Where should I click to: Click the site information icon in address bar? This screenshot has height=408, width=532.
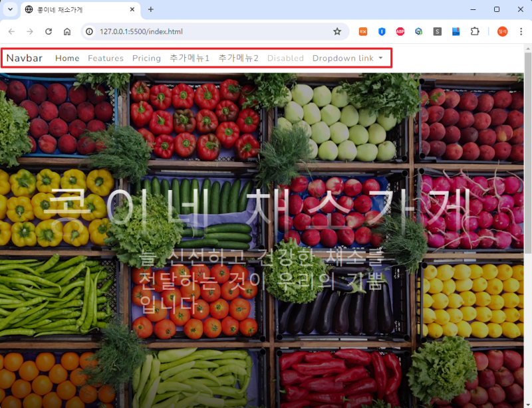coord(89,31)
